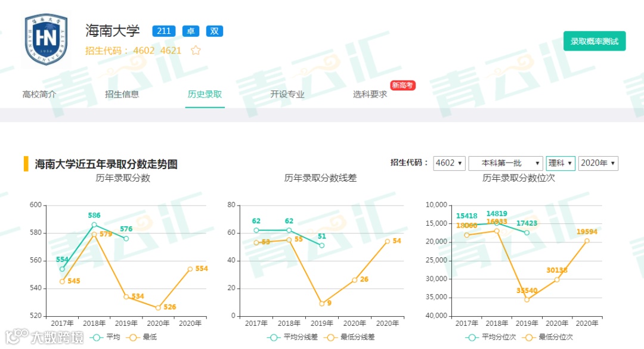
Task: Click the 554 lowest score 2020 data point
Action: tap(190, 269)
